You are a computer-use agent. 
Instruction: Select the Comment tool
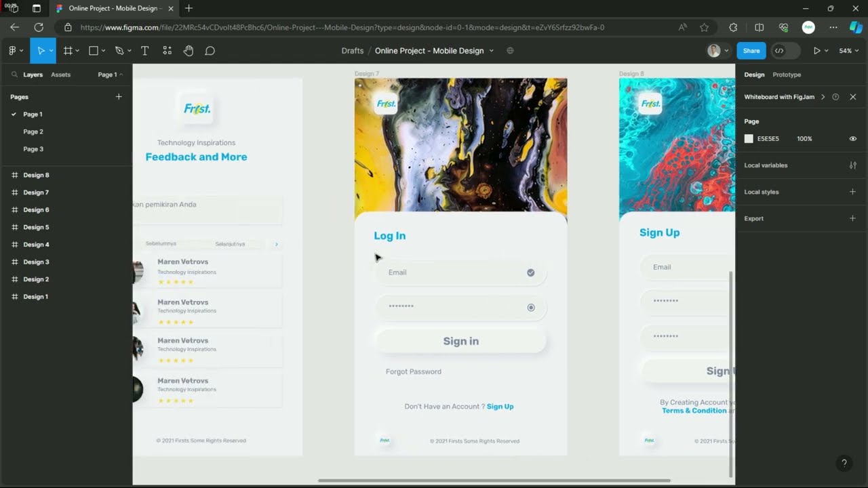210,51
